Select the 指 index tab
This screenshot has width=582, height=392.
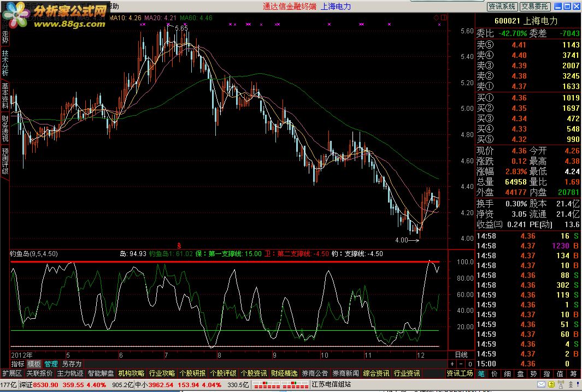(546, 374)
